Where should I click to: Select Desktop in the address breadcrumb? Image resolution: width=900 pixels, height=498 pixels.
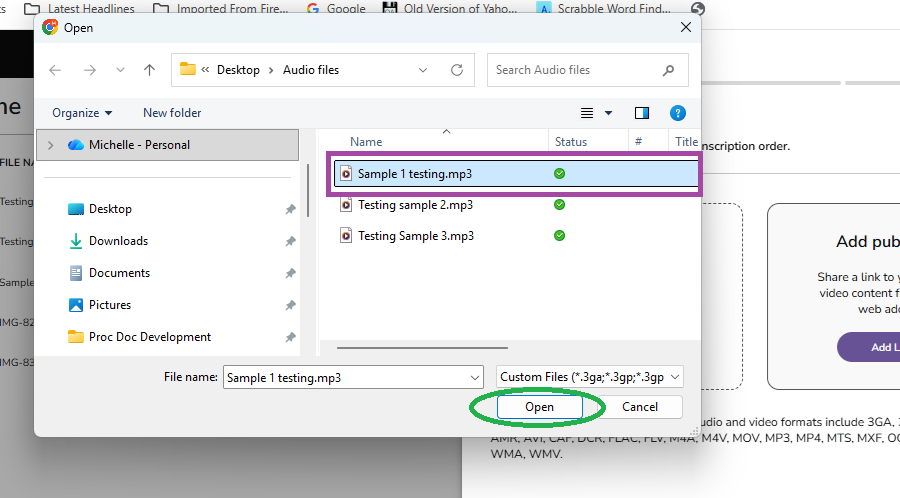pos(238,70)
